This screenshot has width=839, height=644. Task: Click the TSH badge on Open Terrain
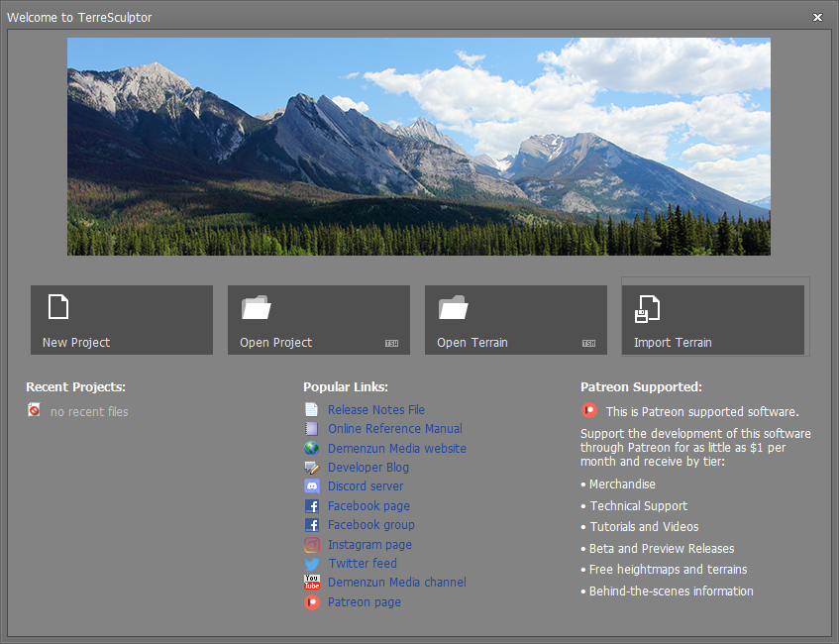pos(588,343)
